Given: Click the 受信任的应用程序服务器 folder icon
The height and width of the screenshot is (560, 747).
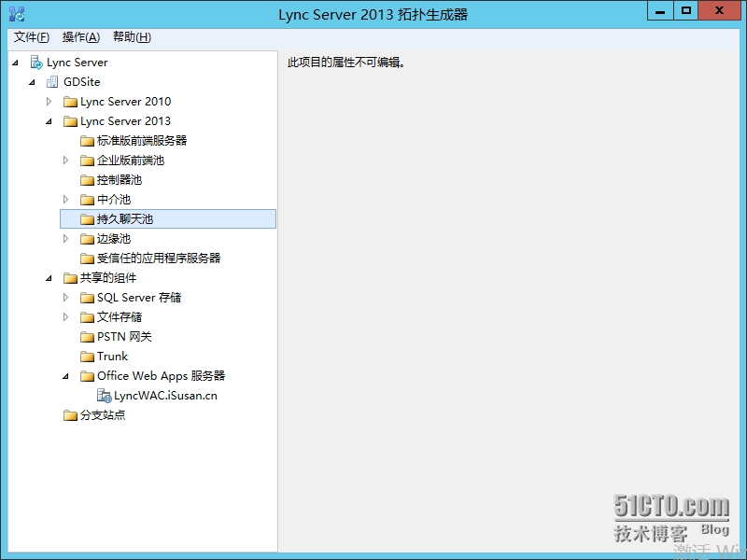Looking at the screenshot, I should click(87, 259).
